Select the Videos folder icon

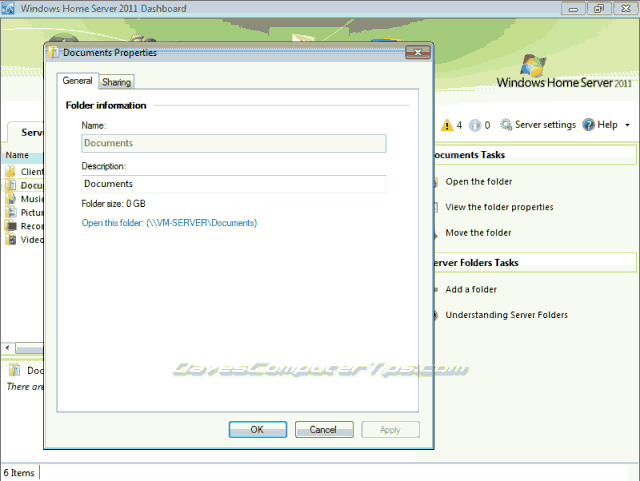[x=11, y=239]
